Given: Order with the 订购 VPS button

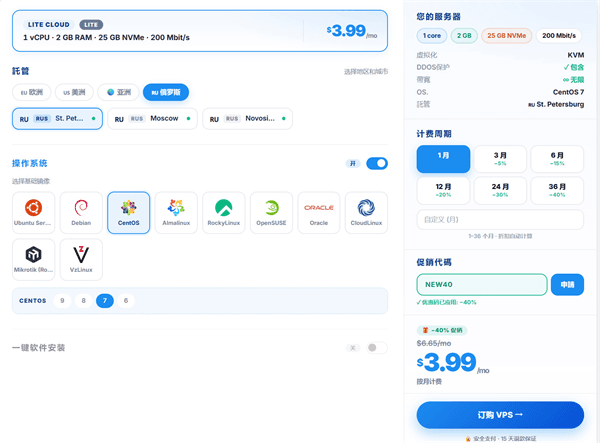Looking at the screenshot, I should 500,415.
